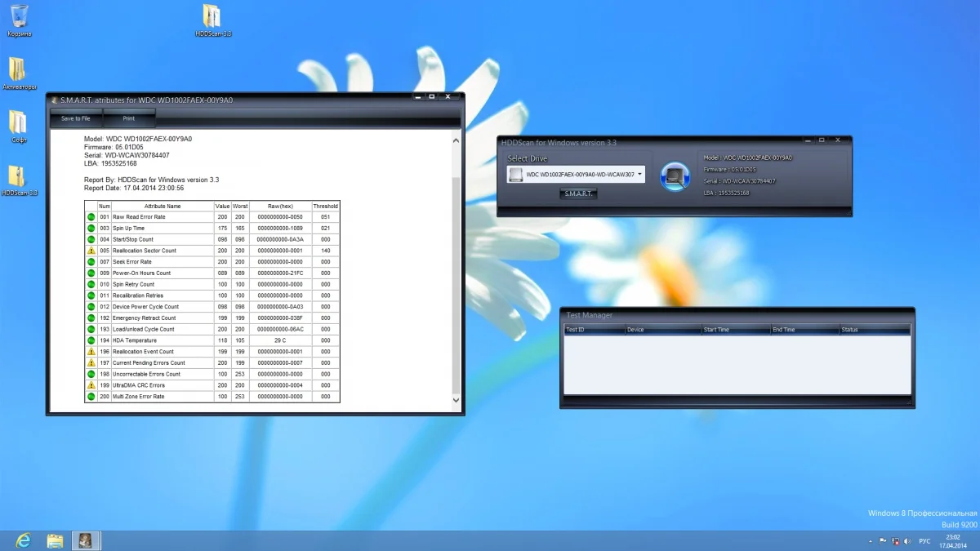Switch input language via РУС indicator
The width and height of the screenshot is (980, 551).
tap(924, 541)
